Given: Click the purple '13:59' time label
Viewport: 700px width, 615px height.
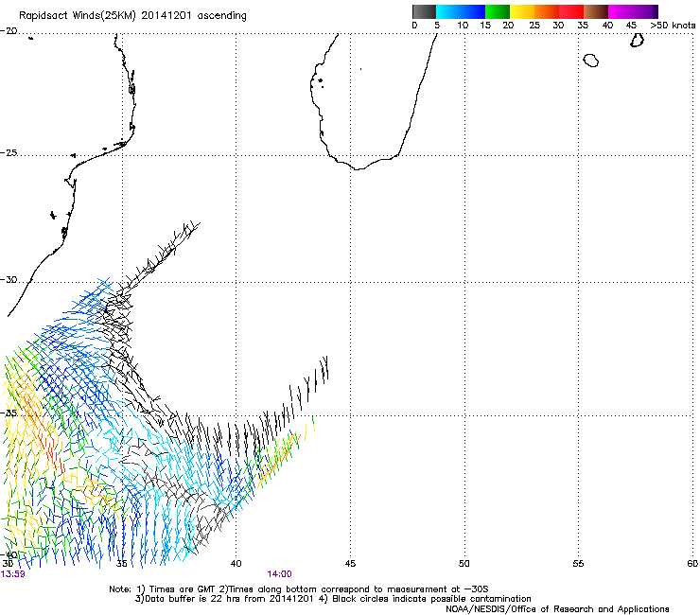Looking at the screenshot, I should tap(13, 574).
